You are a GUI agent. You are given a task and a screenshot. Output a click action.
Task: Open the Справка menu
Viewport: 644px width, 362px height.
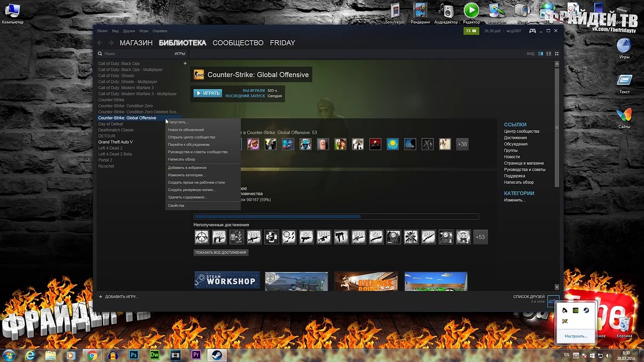pyautogui.click(x=159, y=31)
